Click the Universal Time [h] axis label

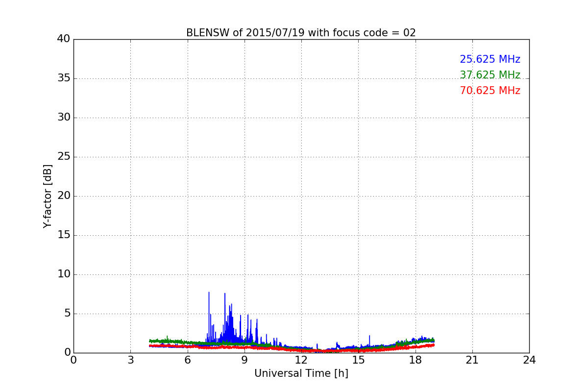click(x=301, y=373)
